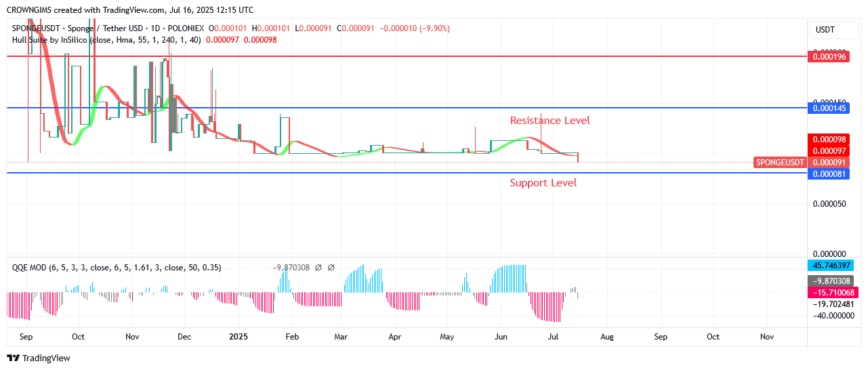Screen dimensions: 868x370
Task: Select the QQE MOD indicator legend
Action: tap(117, 268)
